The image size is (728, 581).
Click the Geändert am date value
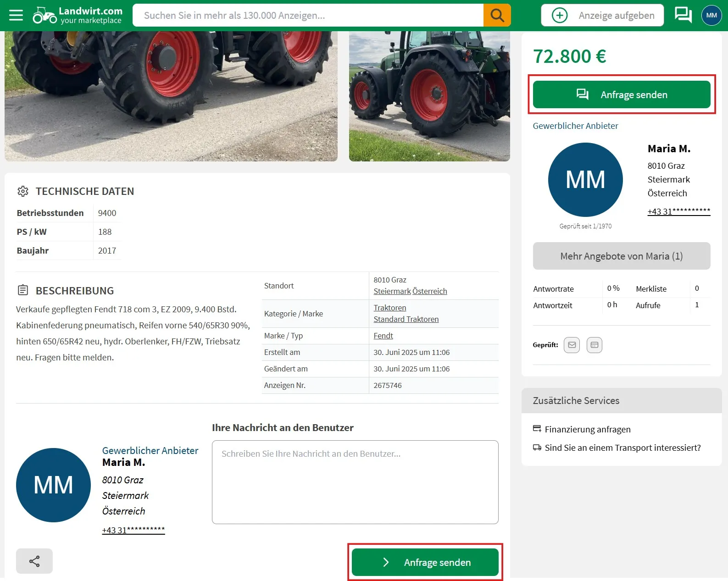tap(411, 369)
